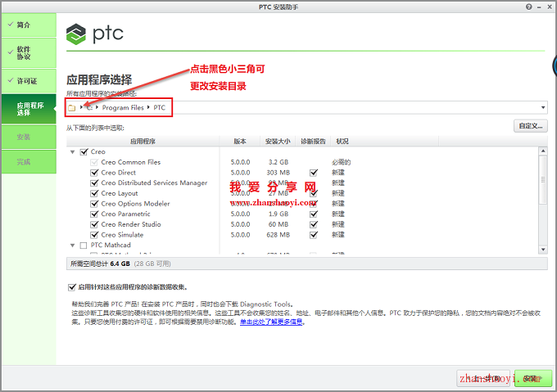Image resolution: width=557 pixels, height=392 pixels.
Task: Toggle Creo Direct diagnostic report checkbox
Action: click(313, 173)
